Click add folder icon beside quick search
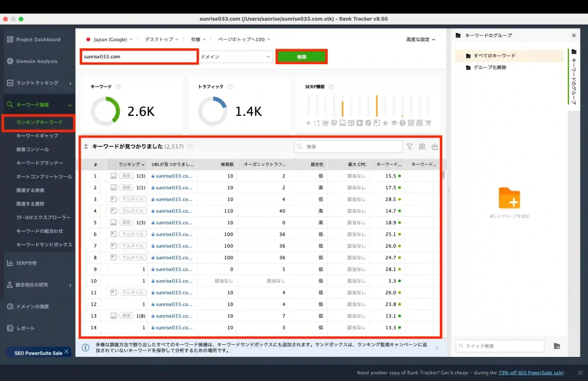The image size is (588, 381). click(x=556, y=346)
